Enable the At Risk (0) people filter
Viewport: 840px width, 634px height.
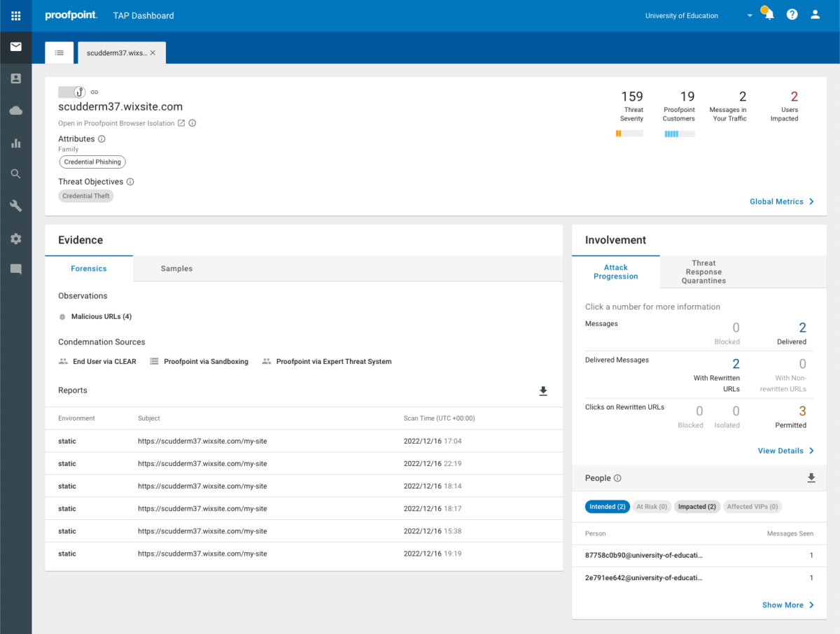pos(651,506)
